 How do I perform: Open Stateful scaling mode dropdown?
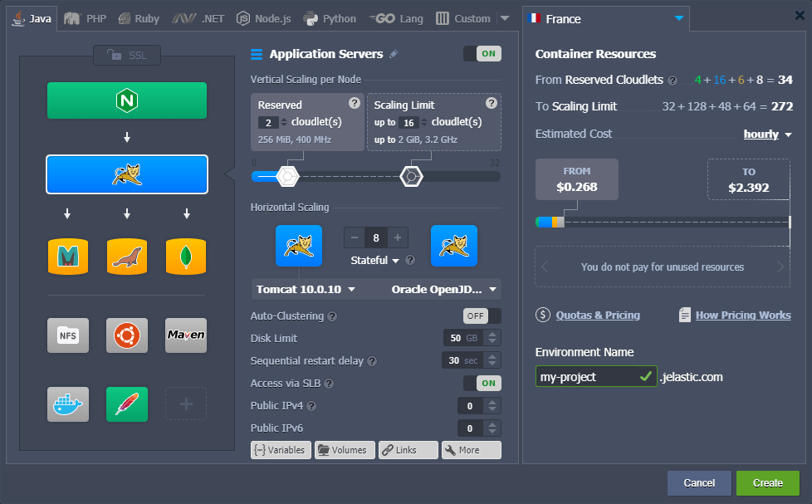tap(375, 260)
